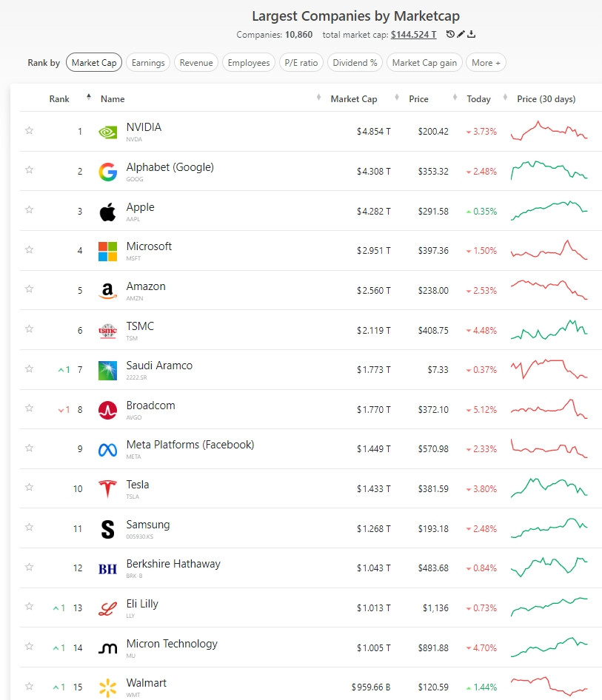Click the Meta Platforms logo icon
Viewport: 602px width, 700px height.
tap(107, 450)
